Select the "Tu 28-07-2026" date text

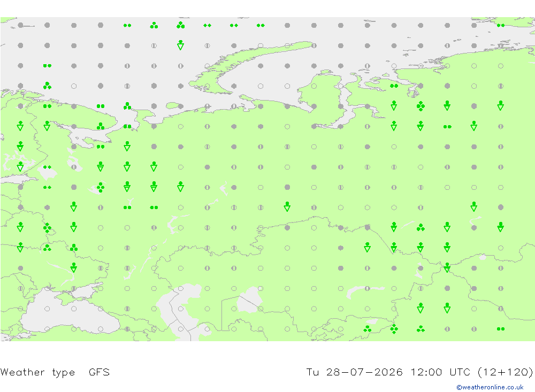[354, 372]
